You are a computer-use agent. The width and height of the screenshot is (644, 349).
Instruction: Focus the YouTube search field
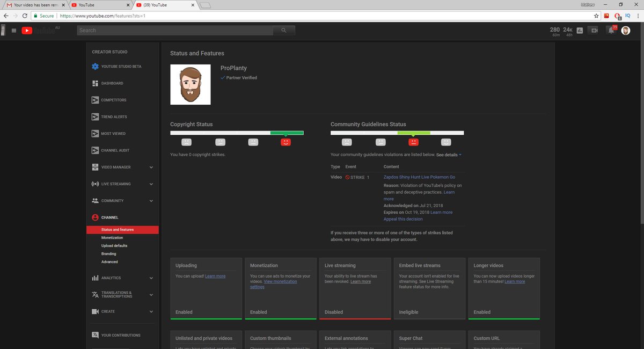click(x=175, y=31)
